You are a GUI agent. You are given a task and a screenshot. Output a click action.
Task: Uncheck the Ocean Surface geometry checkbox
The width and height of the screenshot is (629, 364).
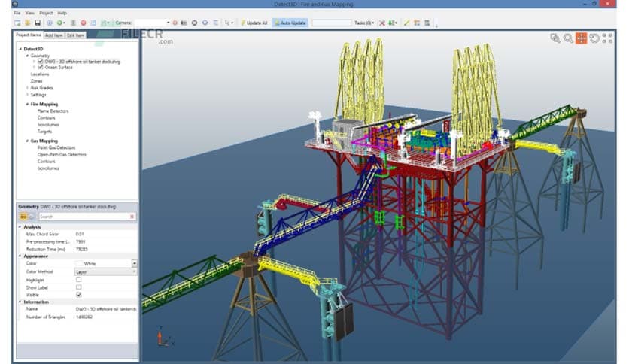click(41, 68)
